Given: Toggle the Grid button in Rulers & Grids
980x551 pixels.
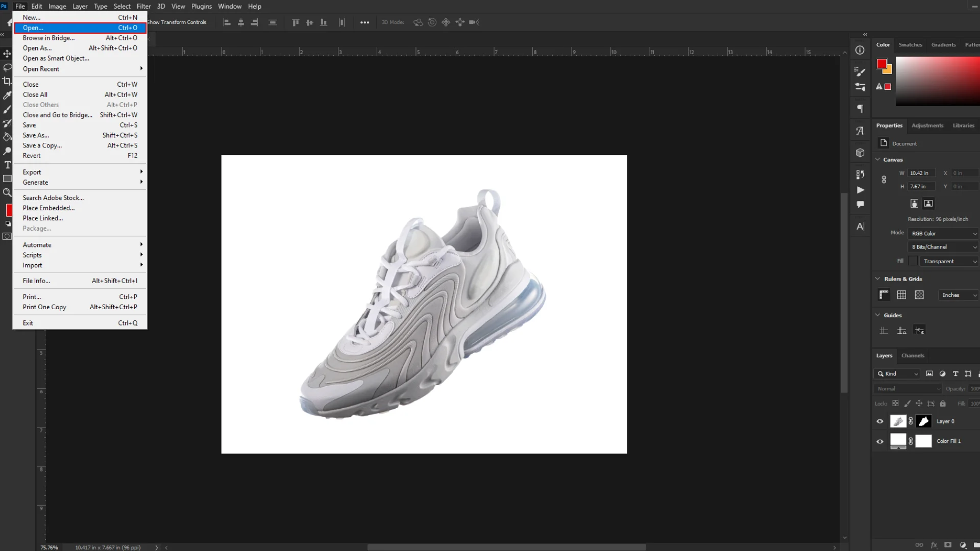Looking at the screenshot, I should pyautogui.click(x=901, y=295).
